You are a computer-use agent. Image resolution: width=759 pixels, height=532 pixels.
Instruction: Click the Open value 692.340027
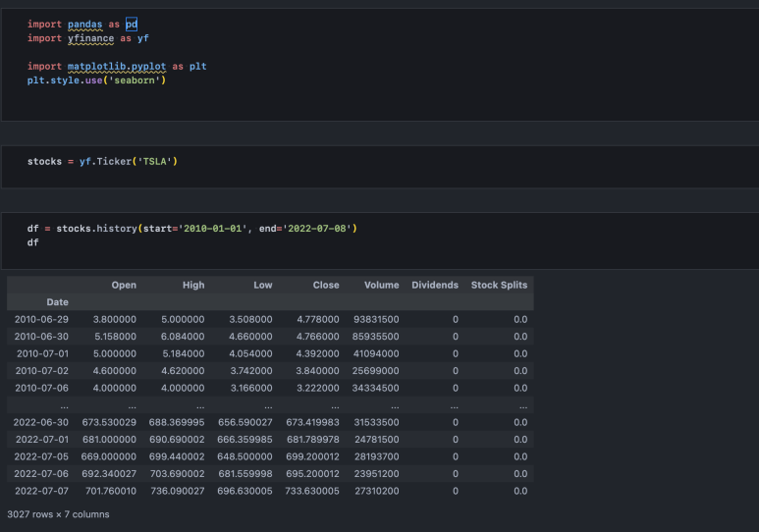click(109, 474)
